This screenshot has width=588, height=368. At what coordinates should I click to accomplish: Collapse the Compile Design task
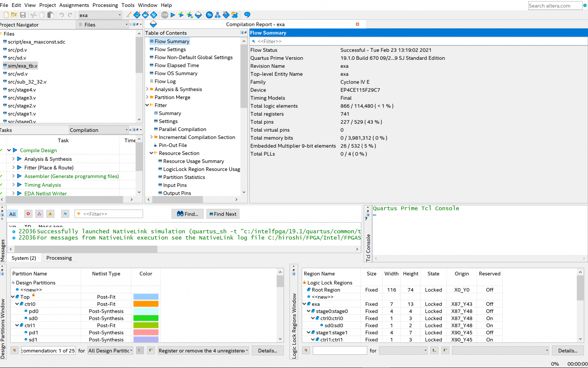point(9,150)
